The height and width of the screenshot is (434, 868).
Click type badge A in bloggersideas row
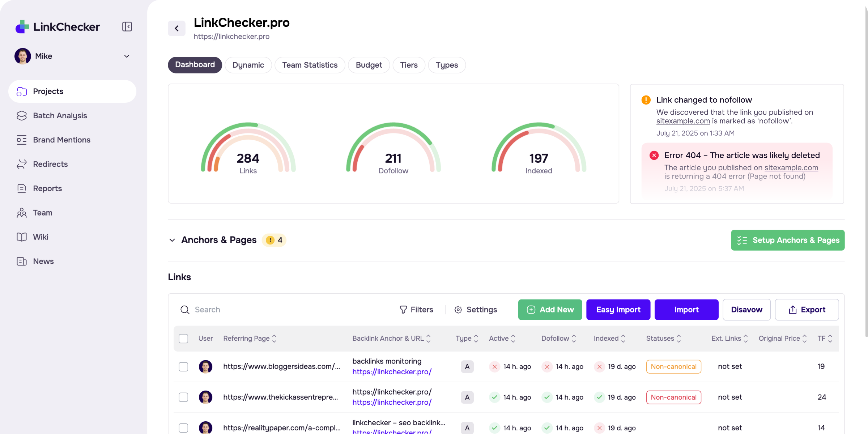pyautogui.click(x=467, y=367)
